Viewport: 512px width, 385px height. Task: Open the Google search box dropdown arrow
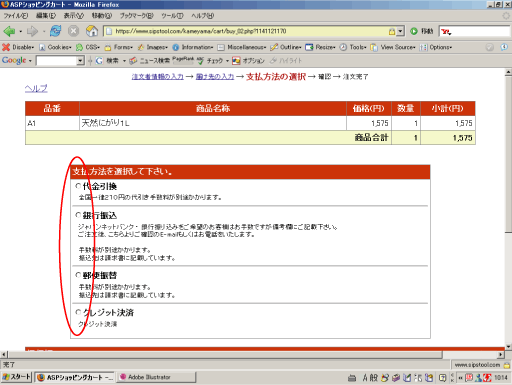click(x=80, y=61)
